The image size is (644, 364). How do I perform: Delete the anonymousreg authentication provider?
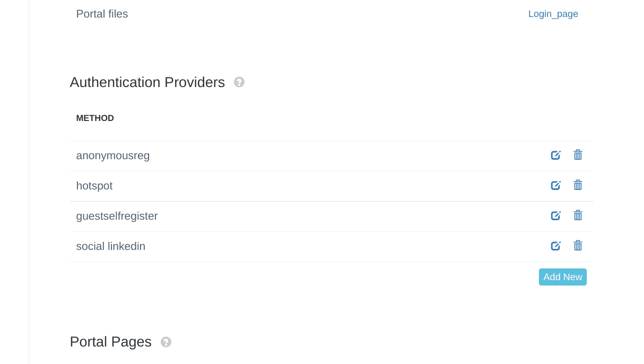[578, 155]
